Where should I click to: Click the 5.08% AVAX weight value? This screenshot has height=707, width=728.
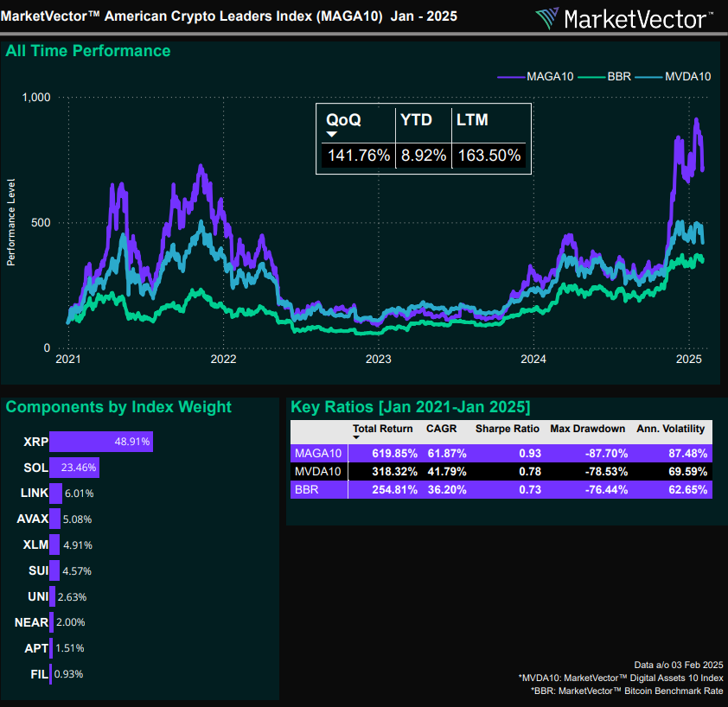coord(77,519)
